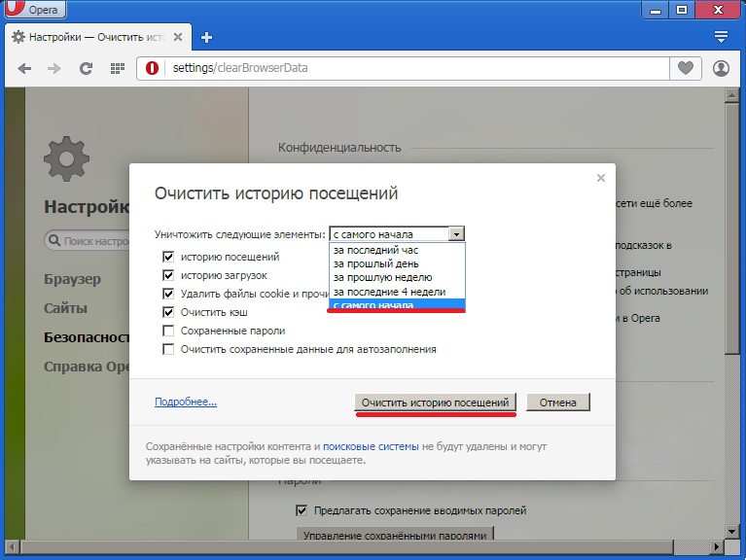Click 'Управление сохранёнными паролями' button
Screen dimensions: 746x560
tap(395, 534)
